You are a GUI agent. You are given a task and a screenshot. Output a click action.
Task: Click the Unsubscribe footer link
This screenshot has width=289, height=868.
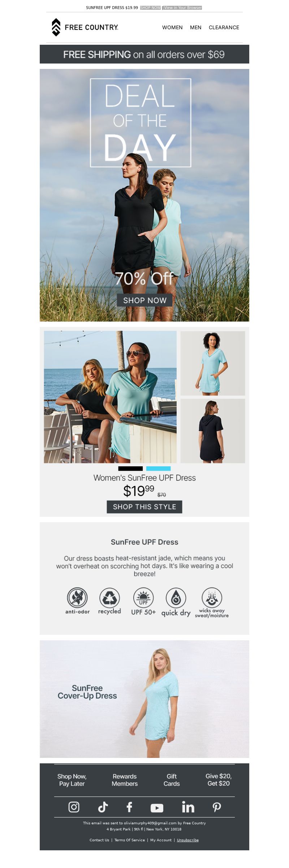(x=188, y=840)
